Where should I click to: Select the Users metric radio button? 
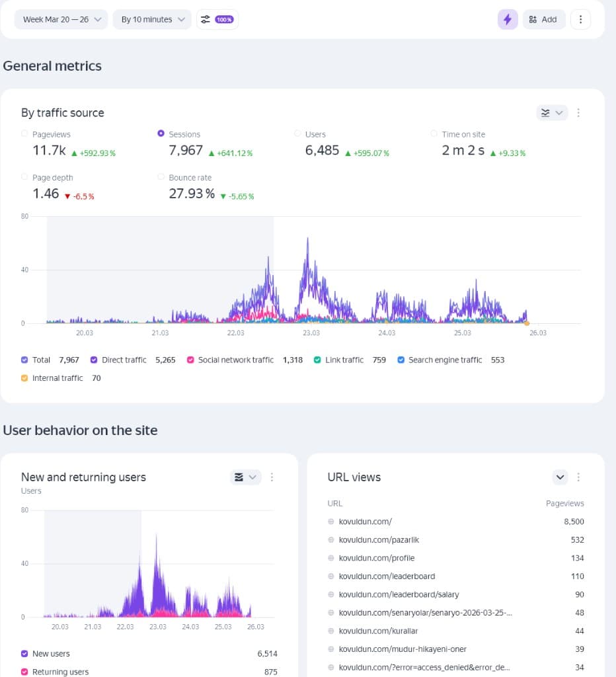297,134
